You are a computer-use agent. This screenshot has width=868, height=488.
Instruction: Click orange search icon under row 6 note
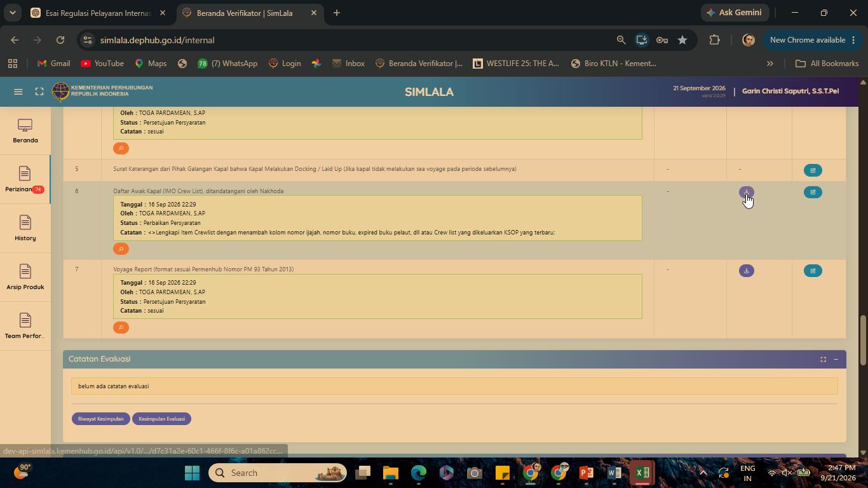point(121,249)
